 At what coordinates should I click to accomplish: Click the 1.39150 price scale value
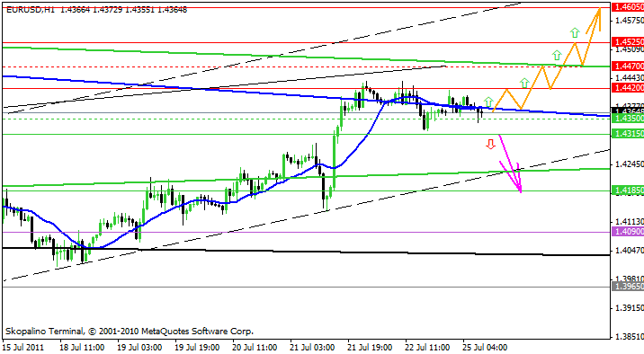tap(630, 307)
